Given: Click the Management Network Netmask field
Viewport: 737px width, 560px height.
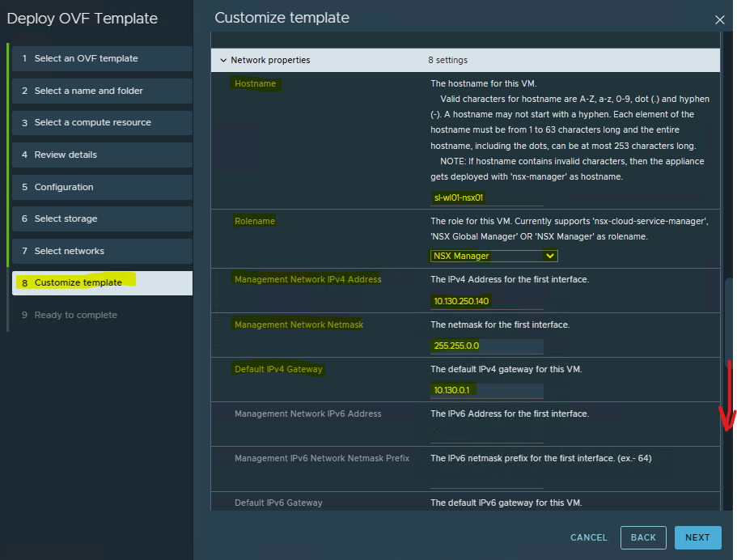Looking at the screenshot, I should click(x=486, y=346).
